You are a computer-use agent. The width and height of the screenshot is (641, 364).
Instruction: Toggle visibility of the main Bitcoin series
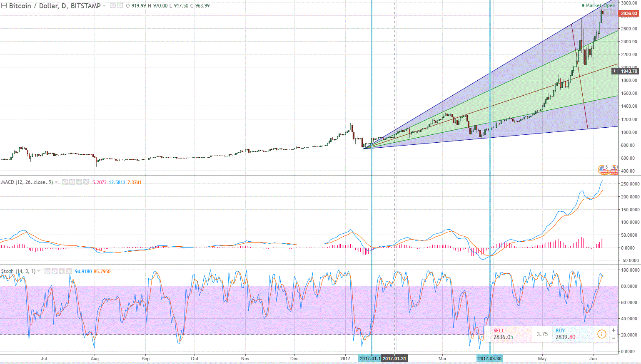pos(113,6)
